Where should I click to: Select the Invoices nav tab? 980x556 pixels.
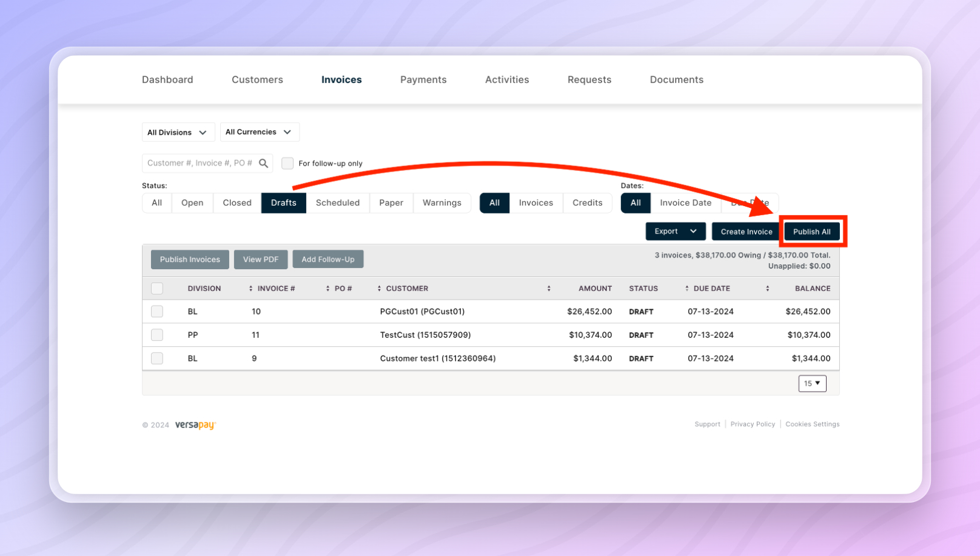pyautogui.click(x=341, y=79)
